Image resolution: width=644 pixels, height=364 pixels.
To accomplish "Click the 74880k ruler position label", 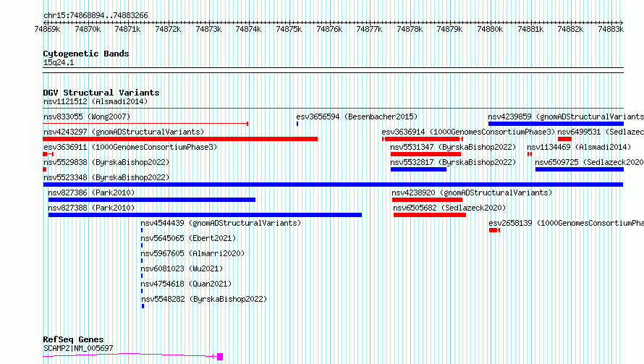I will coord(490,29).
